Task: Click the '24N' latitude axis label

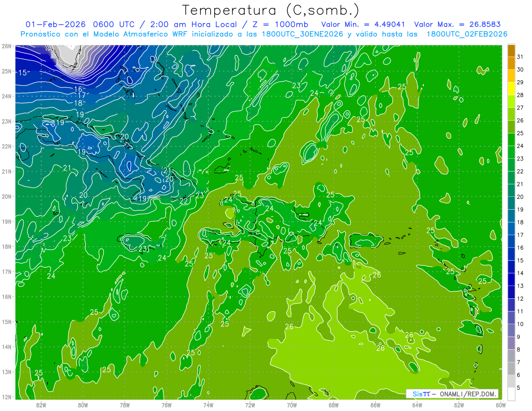Action: click(x=6, y=96)
